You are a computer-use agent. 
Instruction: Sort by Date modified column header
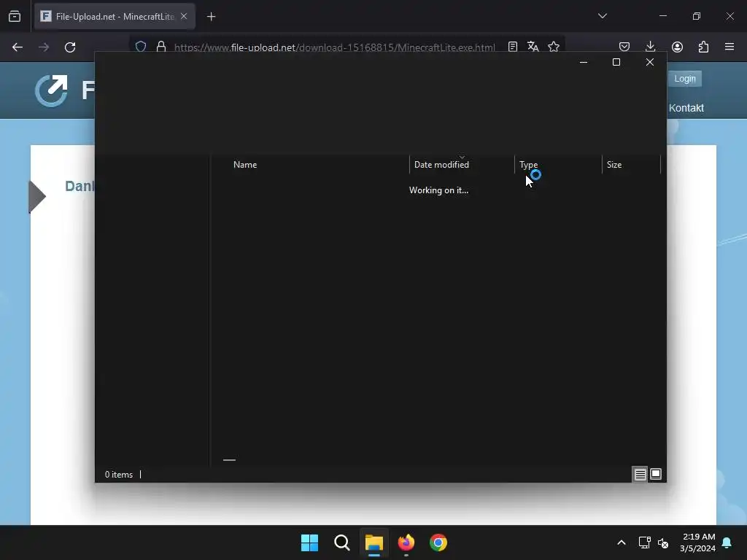pos(462,165)
